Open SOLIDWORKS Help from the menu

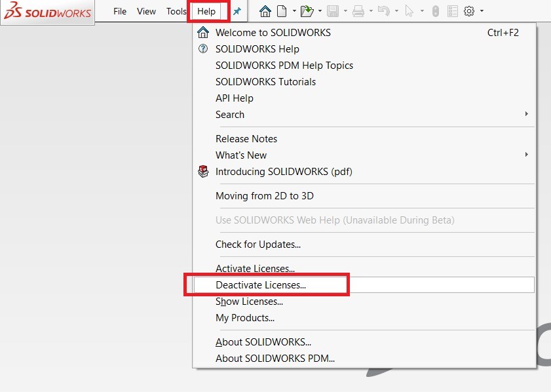(364, 49)
